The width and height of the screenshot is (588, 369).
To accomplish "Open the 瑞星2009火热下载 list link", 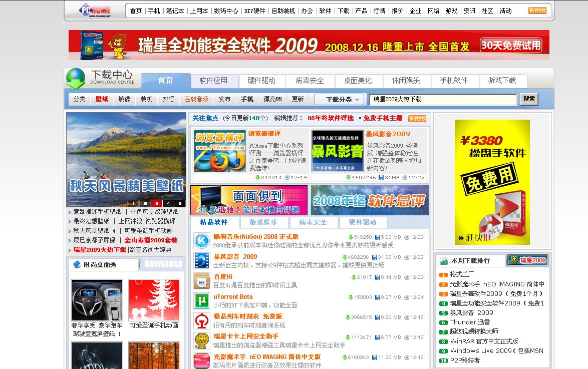I will (x=100, y=250).
